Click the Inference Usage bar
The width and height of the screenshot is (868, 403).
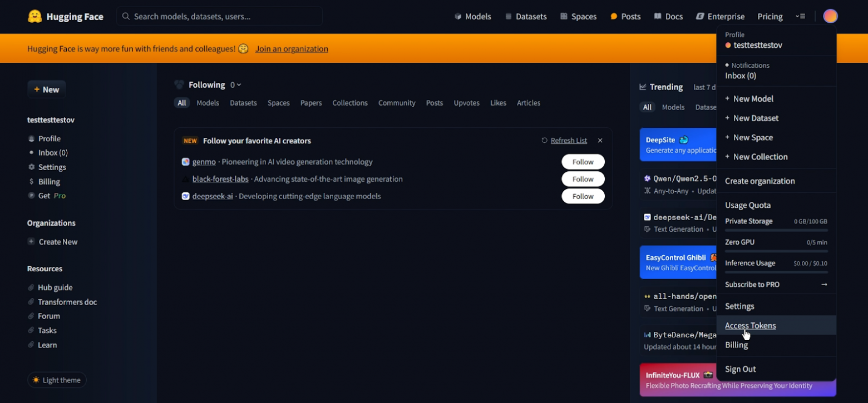pyautogui.click(x=776, y=272)
